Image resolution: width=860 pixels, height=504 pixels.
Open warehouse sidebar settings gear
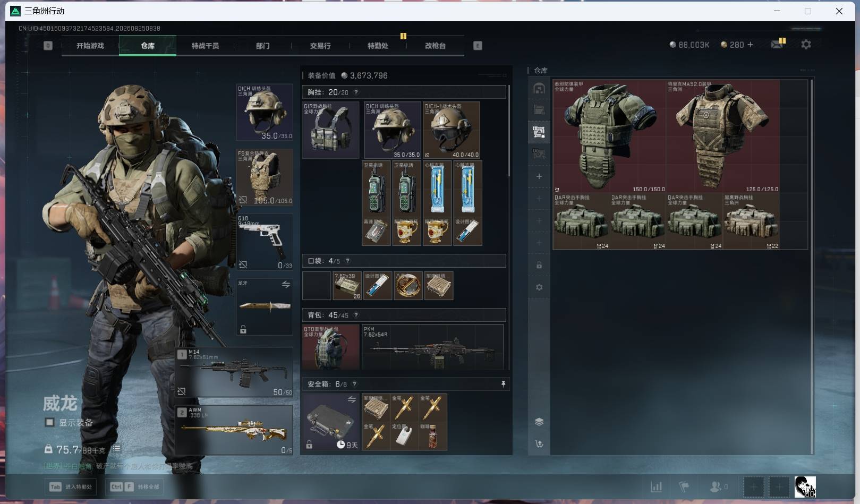pyautogui.click(x=539, y=287)
